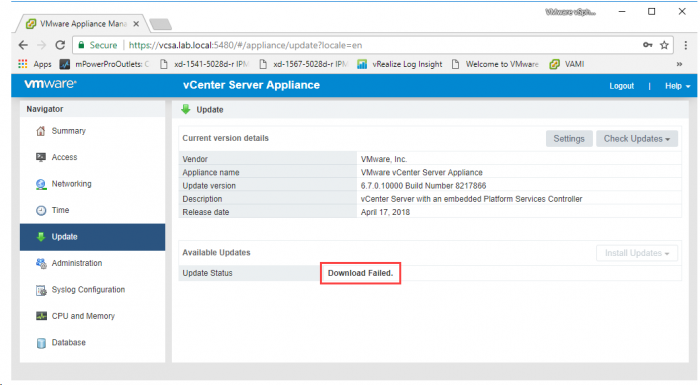The width and height of the screenshot is (700, 385).
Task: Click the green Update arrow icon in Navigator
Action: [41, 237]
